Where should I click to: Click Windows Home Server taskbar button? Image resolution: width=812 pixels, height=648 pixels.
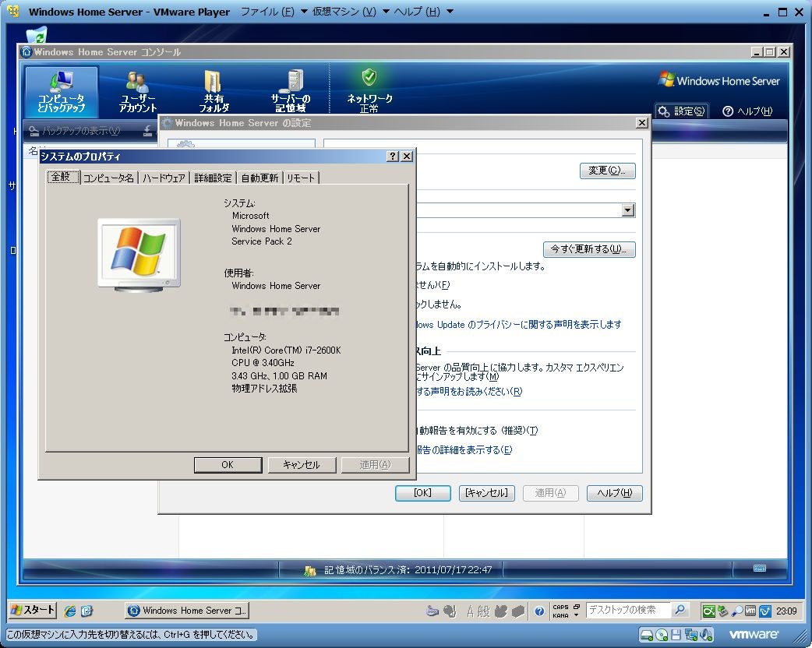[188, 611]
